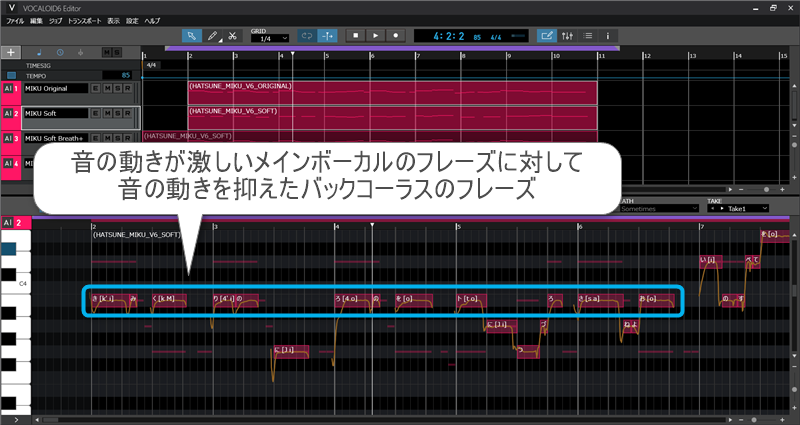Toggle E button on MIKU Original track
800x425 pixels.
(95, 88)
